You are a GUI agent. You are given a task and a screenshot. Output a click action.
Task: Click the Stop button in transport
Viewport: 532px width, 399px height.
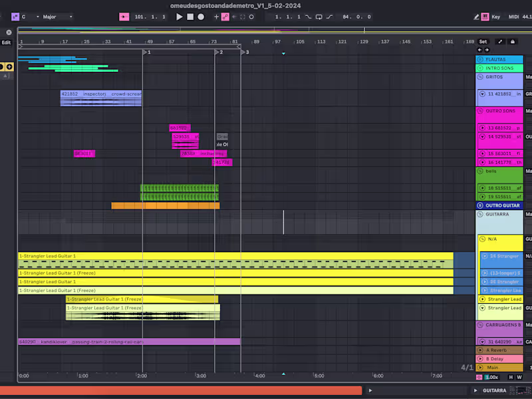point(190,17)
